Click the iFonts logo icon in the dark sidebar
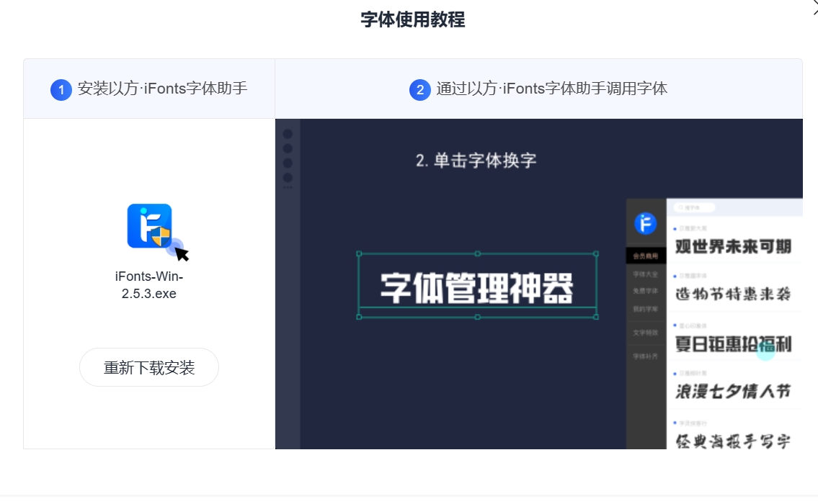Image resolution: width=818 pixels, height=504 pixels. click(x=646, y=223)
